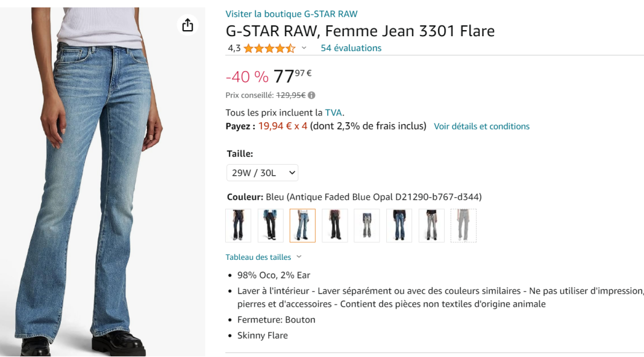The height and width of the screenshot is (357, 644).
Task: Click the info icon beside Prix conseillé
Action: [x=312, y=95]
